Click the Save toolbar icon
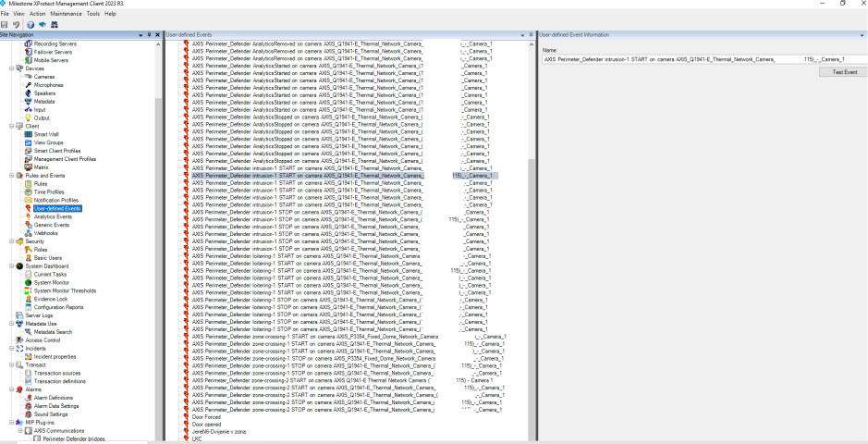The width and height of the screenshot is (868, 444). [6, 24]
